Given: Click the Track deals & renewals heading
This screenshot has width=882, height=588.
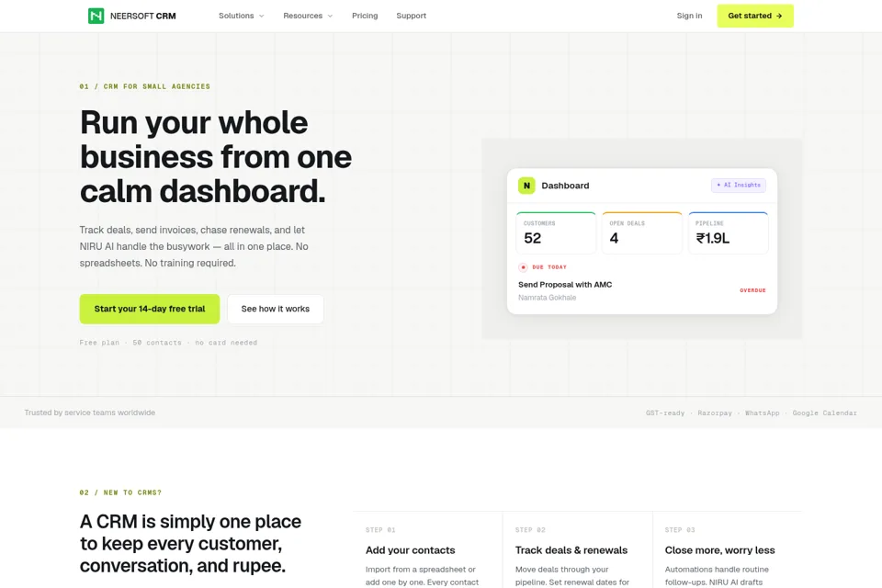Looking at the screenshot, I should tap(571, 550).
